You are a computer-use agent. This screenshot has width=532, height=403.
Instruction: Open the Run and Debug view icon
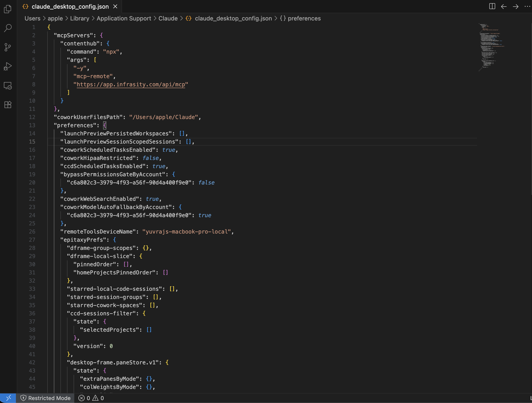click(x=8, y=66)
